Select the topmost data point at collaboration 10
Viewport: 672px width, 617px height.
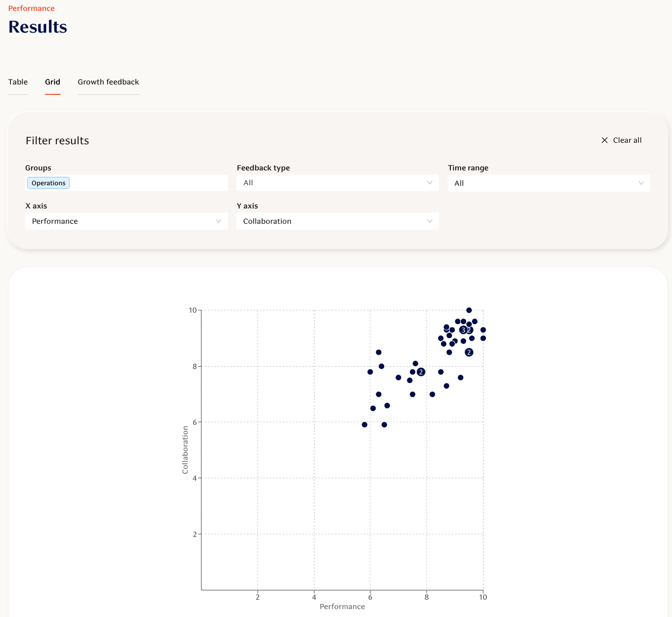(469, 310)
